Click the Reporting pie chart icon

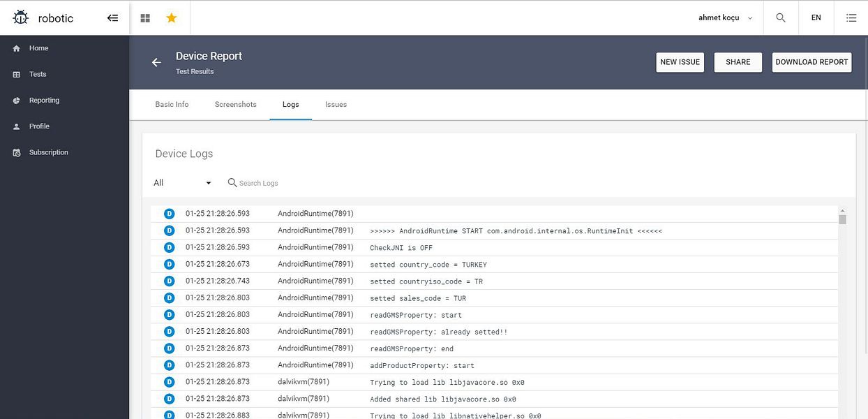pyautogui.click(x=17, y=101)
